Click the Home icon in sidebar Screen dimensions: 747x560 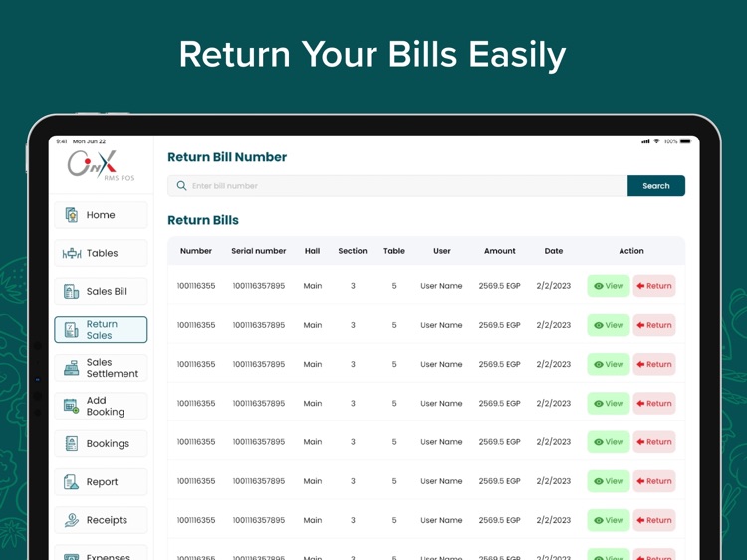click(72, 215)
